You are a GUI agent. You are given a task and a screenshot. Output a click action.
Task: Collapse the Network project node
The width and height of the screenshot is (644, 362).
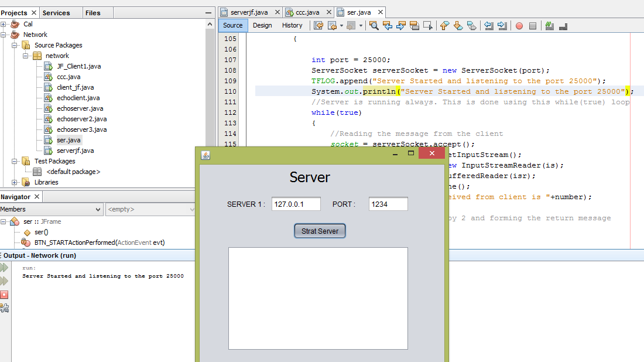pyautogui.click(x=4, y=35)
